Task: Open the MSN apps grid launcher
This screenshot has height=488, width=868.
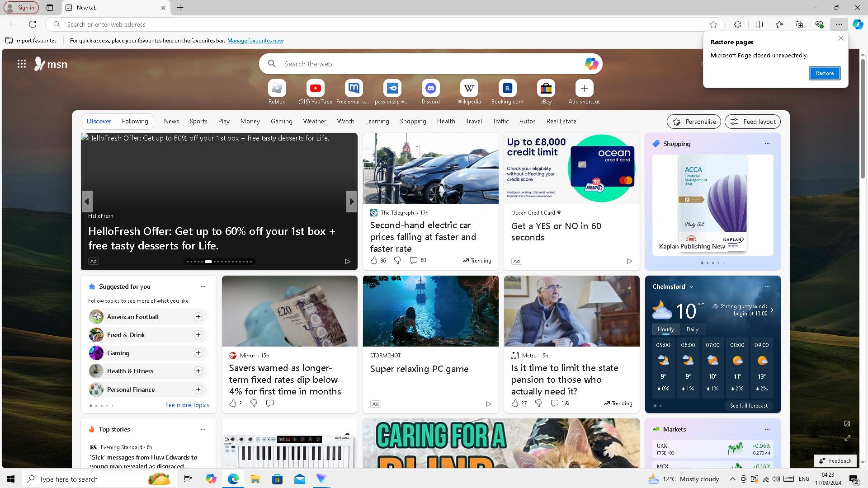Action: pos(22,64)
